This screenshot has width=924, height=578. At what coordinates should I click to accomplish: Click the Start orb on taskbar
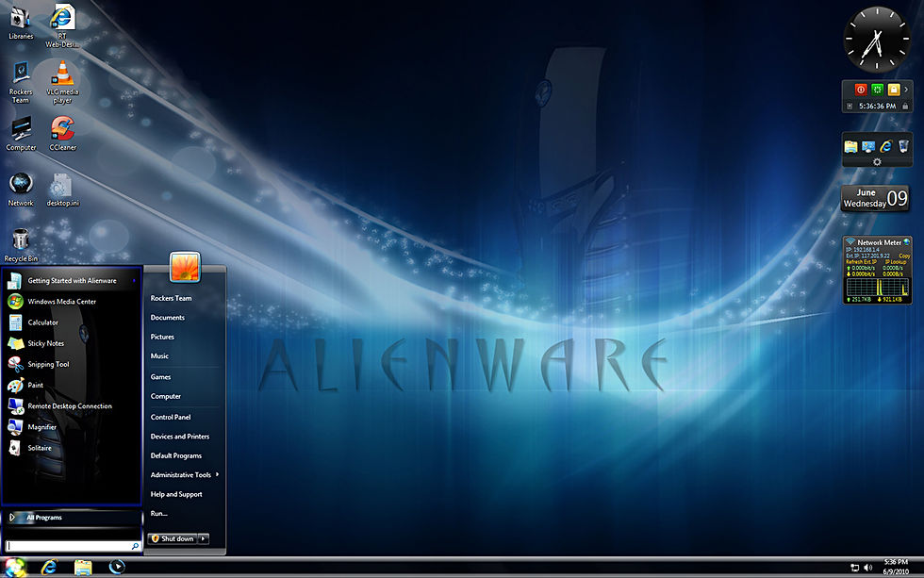point(15,568)
